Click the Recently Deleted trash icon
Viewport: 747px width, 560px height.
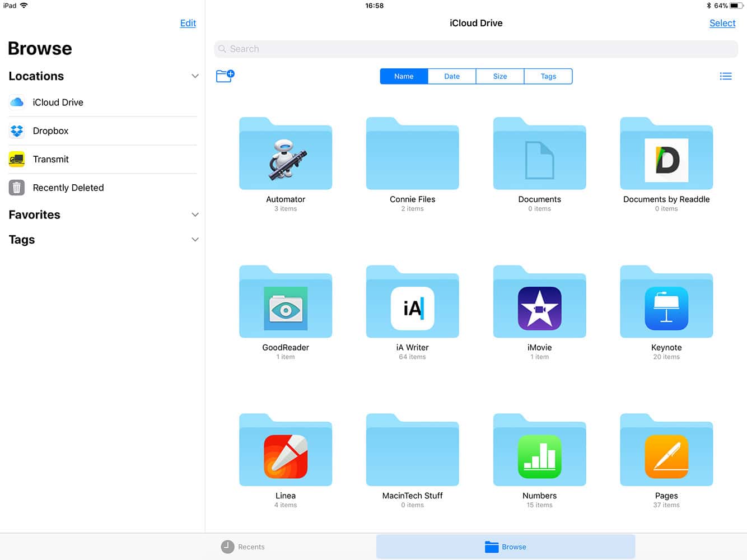[17, 188]
